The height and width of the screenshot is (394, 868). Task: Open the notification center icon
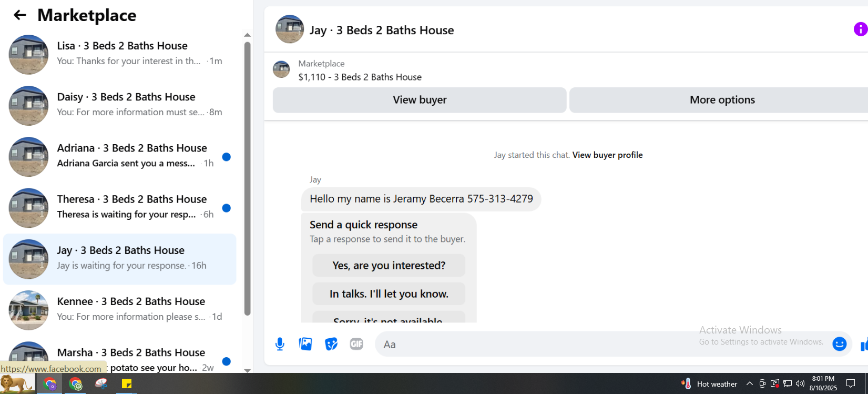point(851,384)
